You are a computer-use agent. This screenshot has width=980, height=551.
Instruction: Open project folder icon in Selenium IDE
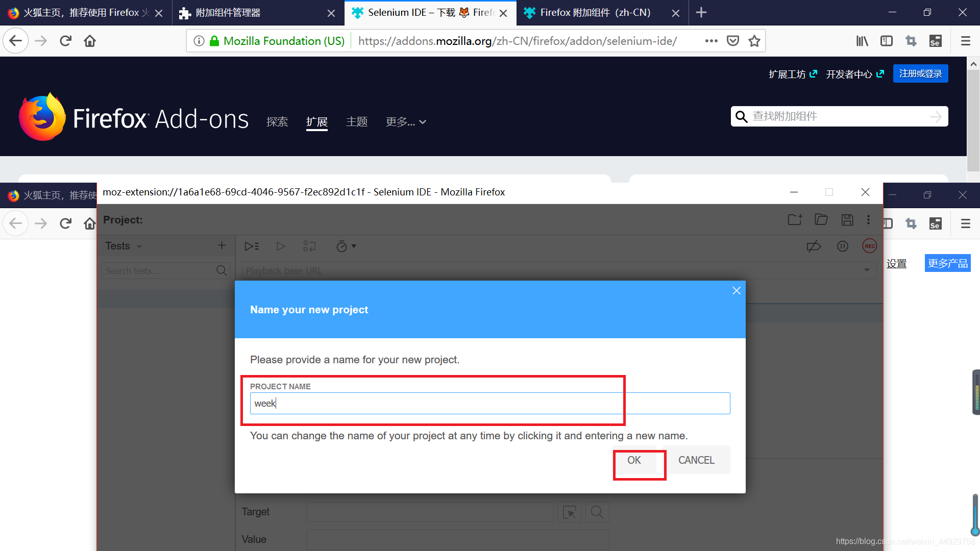click(x=821, y=220)
